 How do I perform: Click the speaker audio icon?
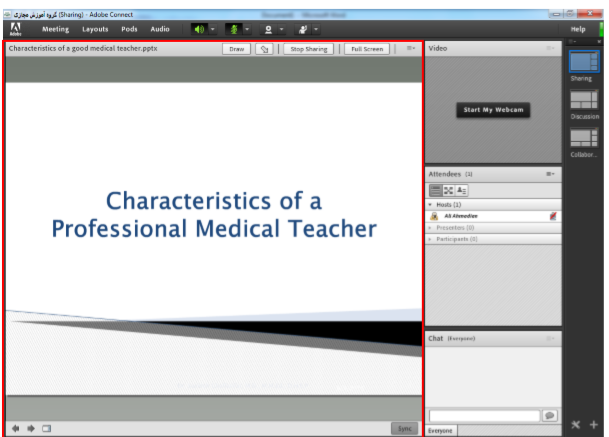click(198, 29)
